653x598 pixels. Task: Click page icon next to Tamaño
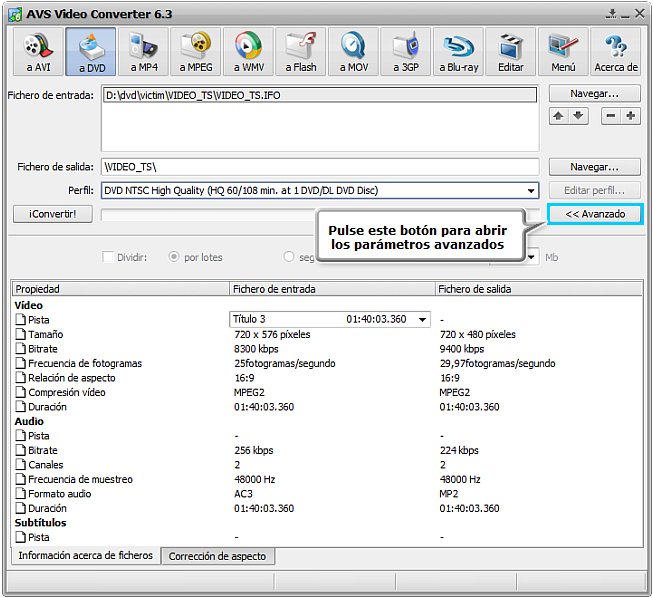(x=20, y=334)
